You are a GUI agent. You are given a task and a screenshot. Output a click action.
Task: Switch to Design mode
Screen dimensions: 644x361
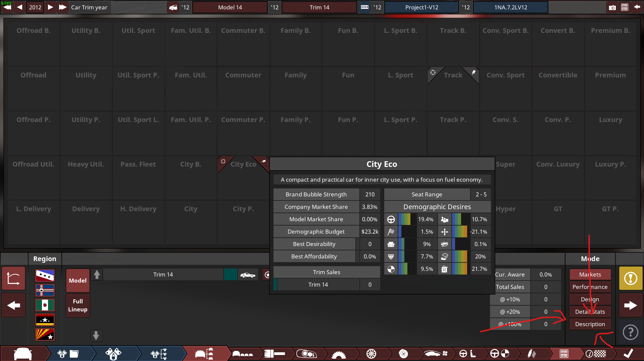(x=590, y=299)
